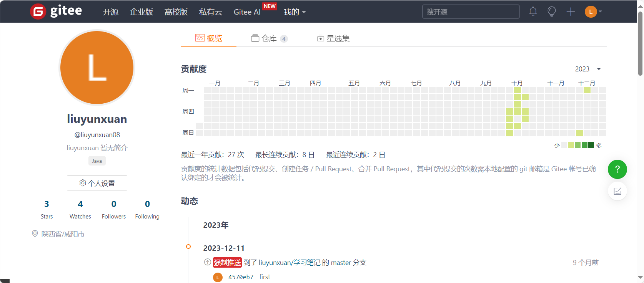The image size is (644, 283).
Task: Open the notifications bell
Action: tap(533, 12)
